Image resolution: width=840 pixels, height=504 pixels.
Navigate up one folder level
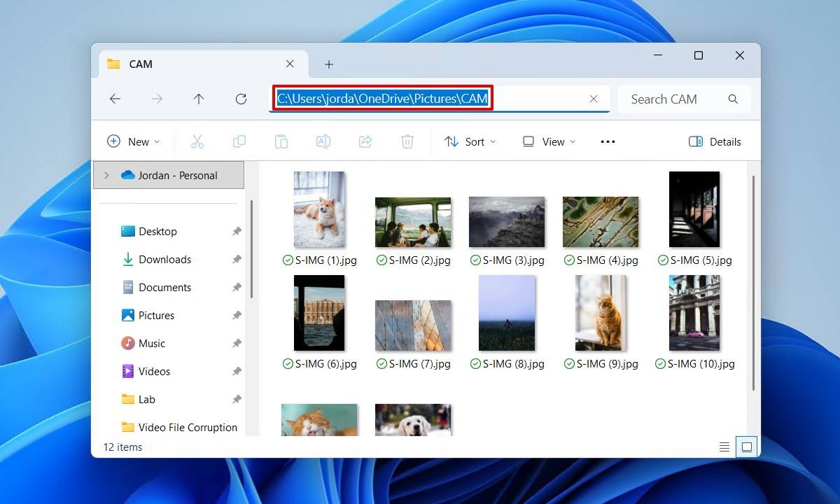[x=199, y=99]
